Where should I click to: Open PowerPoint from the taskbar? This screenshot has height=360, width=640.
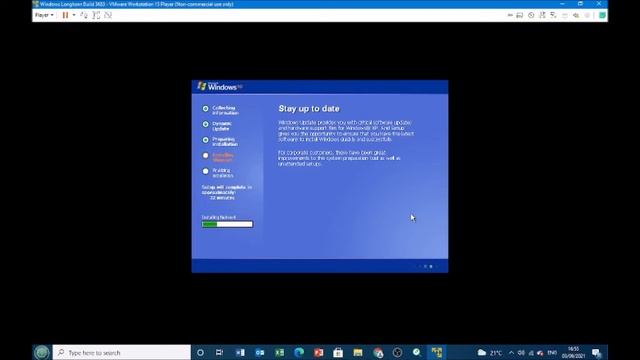[318, 352]
